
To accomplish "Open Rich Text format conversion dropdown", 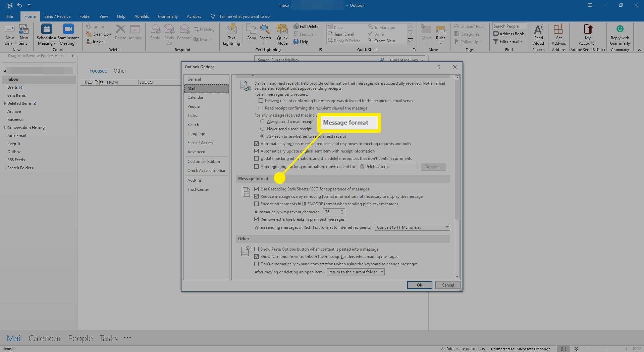I will (x=412, y=227).
